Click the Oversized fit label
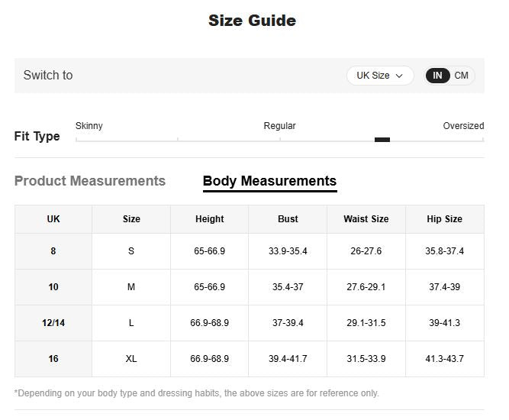Viewport: 509px width, 420px height. point(463,126)
